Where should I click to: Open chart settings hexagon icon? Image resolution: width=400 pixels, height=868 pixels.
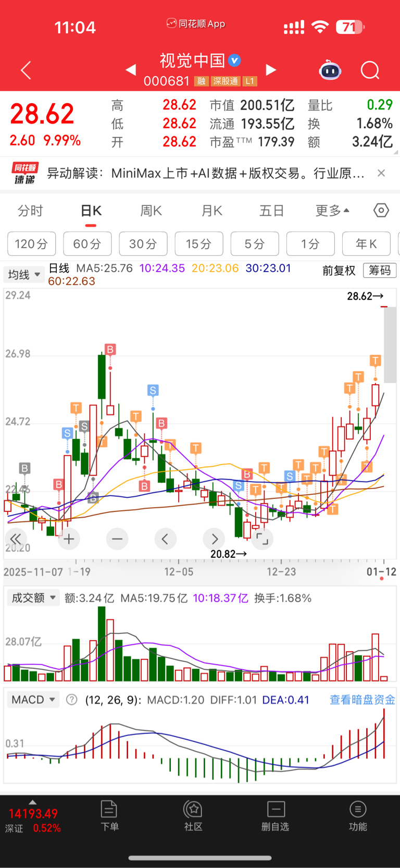coord(381,211)
